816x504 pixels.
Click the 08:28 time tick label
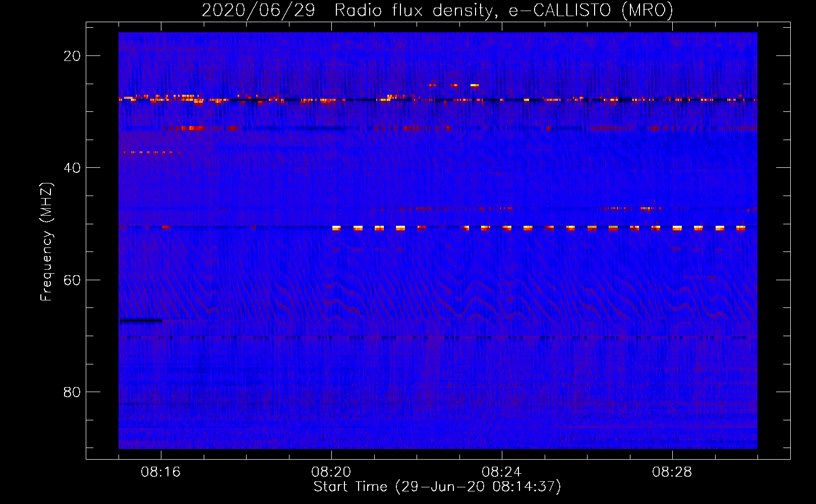point(672,472)
